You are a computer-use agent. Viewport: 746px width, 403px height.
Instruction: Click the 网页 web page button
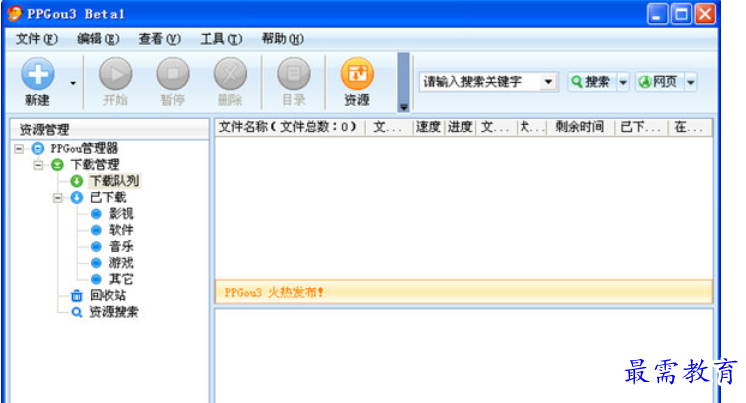tap(659, 82)
